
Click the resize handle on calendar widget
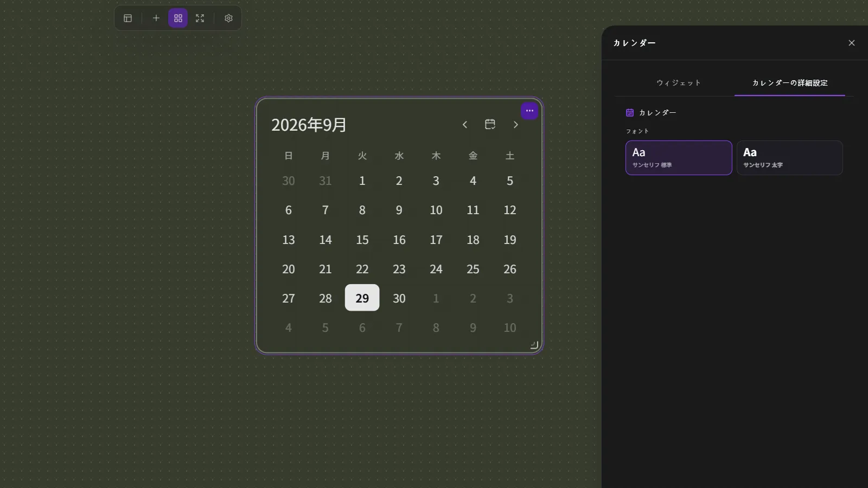pos(534,345)
